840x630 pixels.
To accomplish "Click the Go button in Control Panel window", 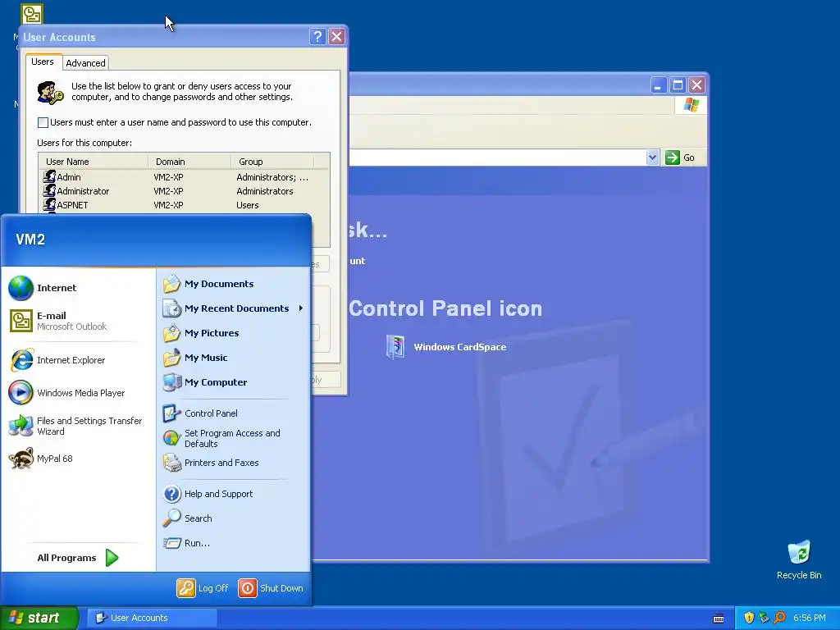I will 680,157.
